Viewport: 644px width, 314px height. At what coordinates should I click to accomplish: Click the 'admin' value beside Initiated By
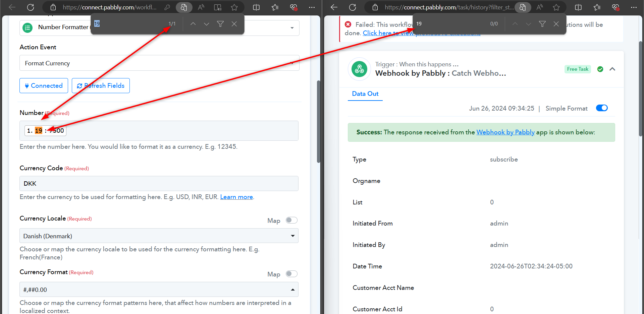[499, 245]
